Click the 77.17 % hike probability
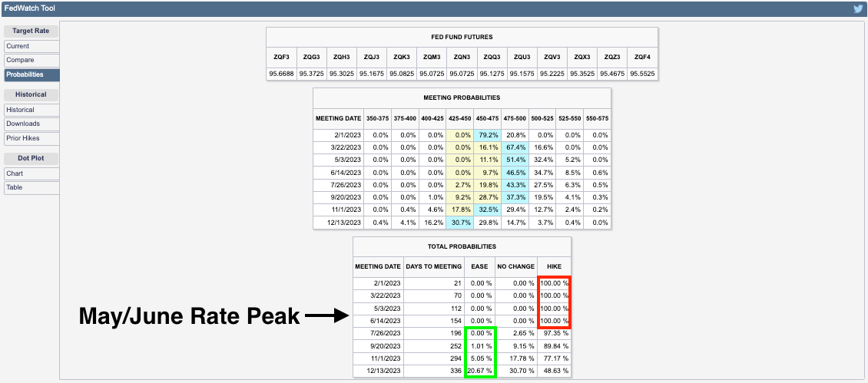Image resolution: width=868 pixels, height=383 pixels. point(554,358)
